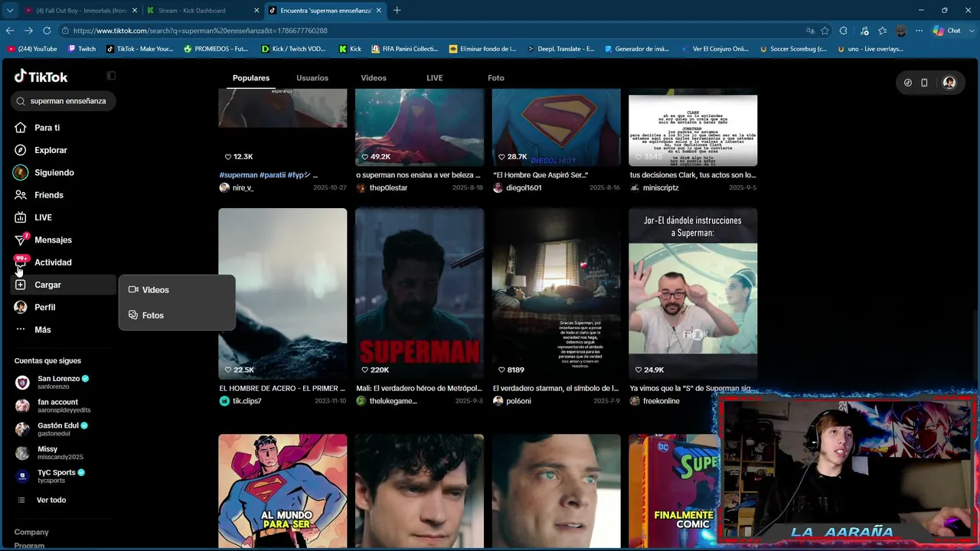Image resolution: width=980 pixels, height=551 pixels.
Task: Open the DeepL Translate bookmark
Action: coord(560,49)
